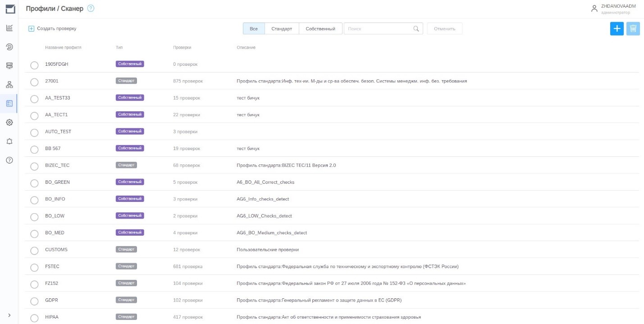This screenshot has width=644, height=324.
Task: Open the servers icon in sidebar
Action: click(9, 66)
